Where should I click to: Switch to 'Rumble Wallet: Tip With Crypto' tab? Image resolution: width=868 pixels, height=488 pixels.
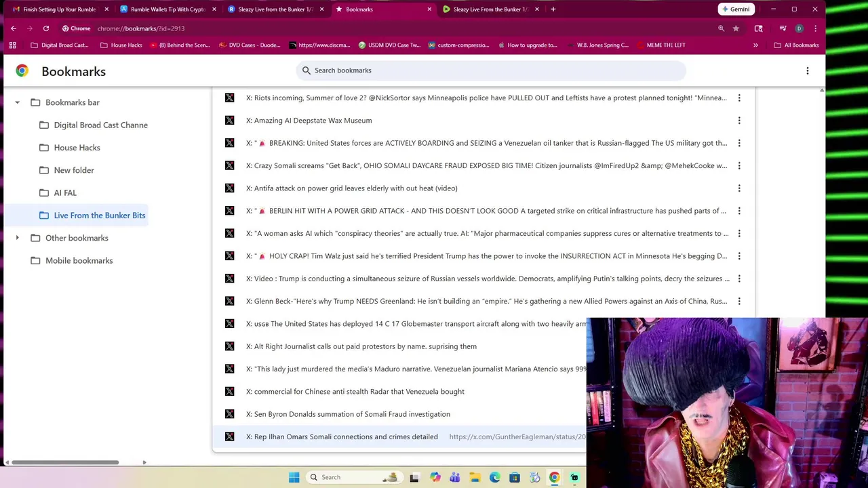coord(168,9)
